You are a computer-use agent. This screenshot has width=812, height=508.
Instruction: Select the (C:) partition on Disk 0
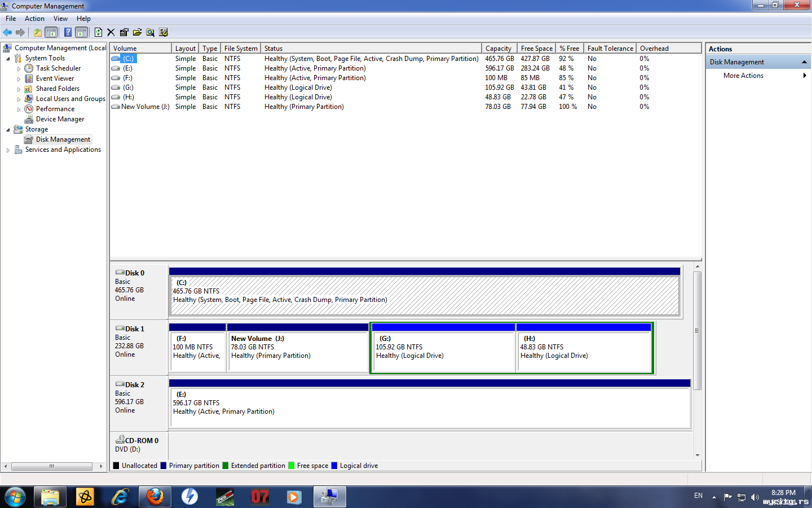(x=425, y=292)
